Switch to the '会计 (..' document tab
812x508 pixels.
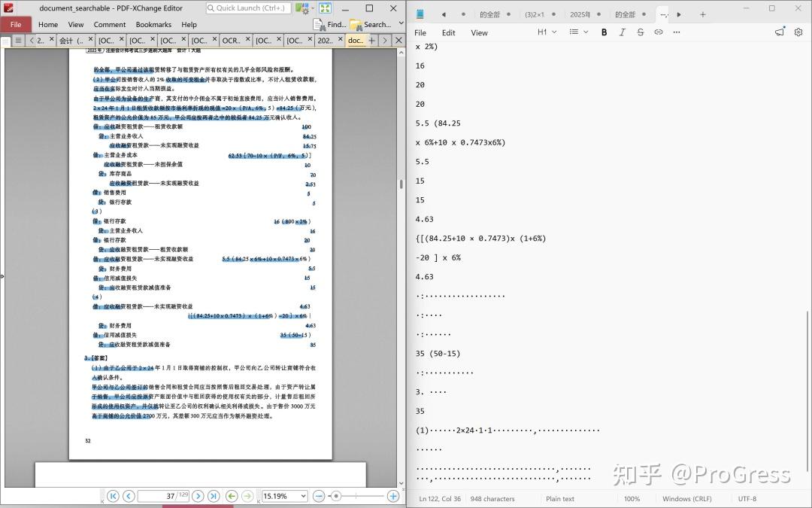click(71, 41)
